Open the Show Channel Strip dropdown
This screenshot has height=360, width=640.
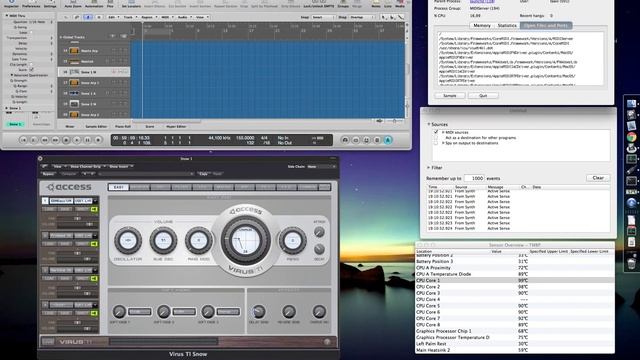coord(88,167)
